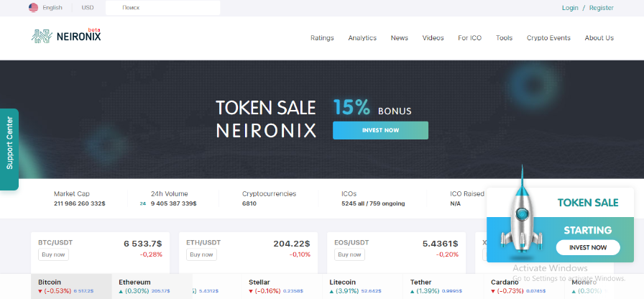Click the -0,28% change on BTC/USDT card
The image size is (644, 299).
pyautogui.click(x=151, y=254)
